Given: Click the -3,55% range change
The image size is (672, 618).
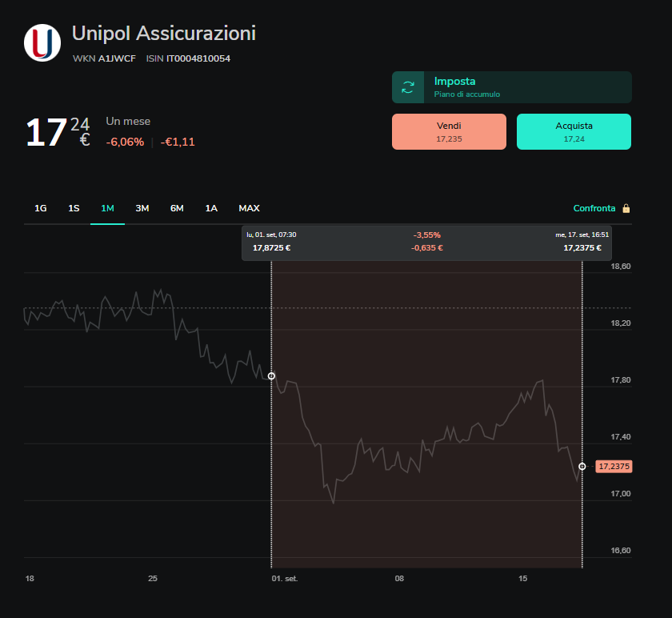Looking at the screenshot, I should click(x=427, y=235).
